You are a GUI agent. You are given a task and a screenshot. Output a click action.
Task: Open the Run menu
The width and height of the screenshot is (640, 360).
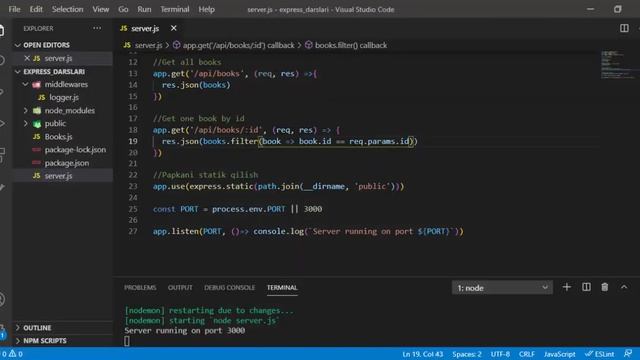pos(144,9)
